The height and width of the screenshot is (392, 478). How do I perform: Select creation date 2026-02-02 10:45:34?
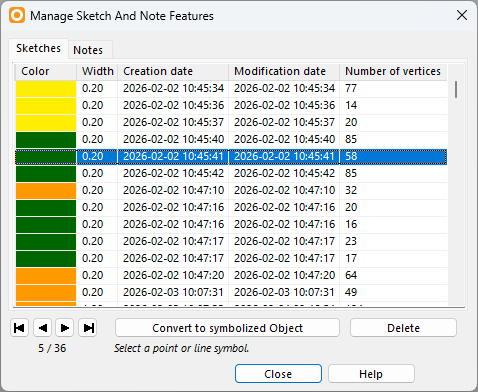click(173, 88)
